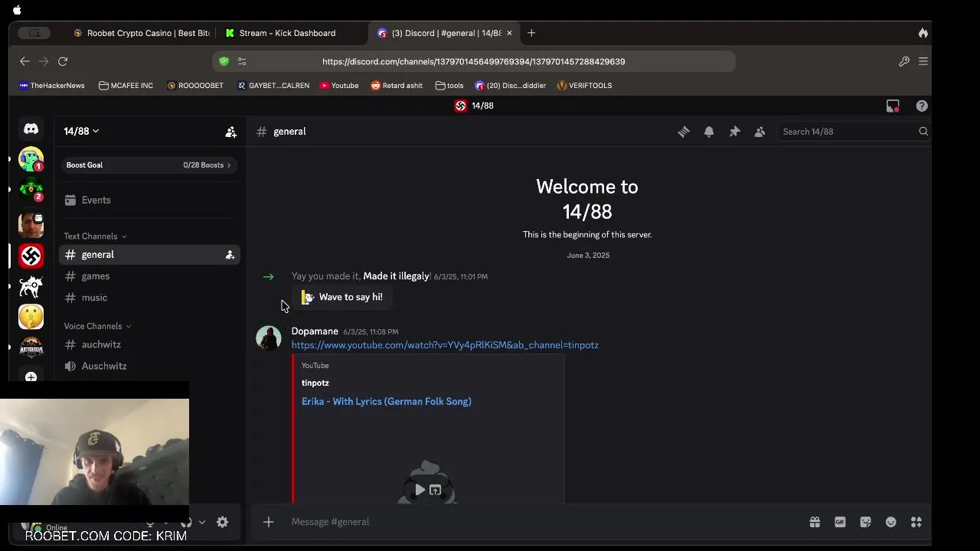Click the browser address bar URL

[x=473, y=61]
